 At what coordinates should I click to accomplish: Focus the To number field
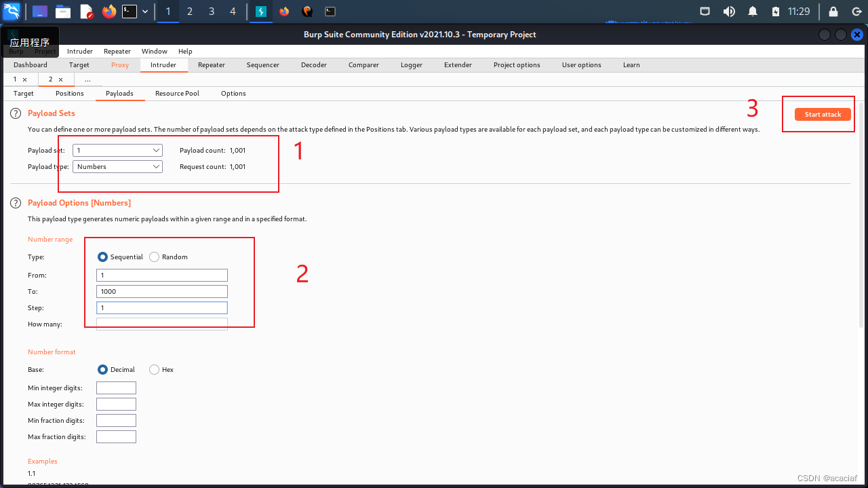[x=162, y=291]
